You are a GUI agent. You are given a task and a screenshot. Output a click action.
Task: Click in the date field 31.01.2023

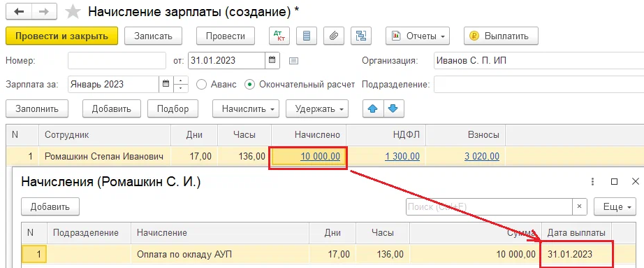[x=227, y=60]
